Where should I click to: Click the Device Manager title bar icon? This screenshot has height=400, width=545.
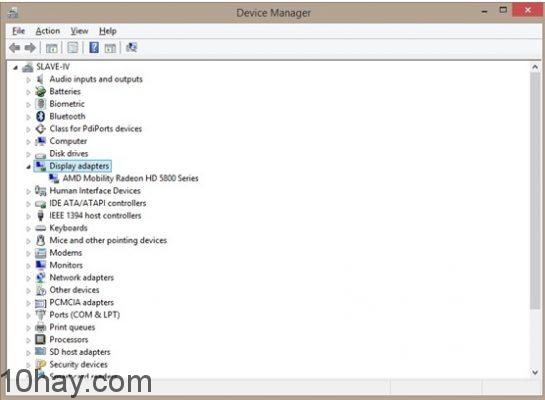click(x=13, y=13)
